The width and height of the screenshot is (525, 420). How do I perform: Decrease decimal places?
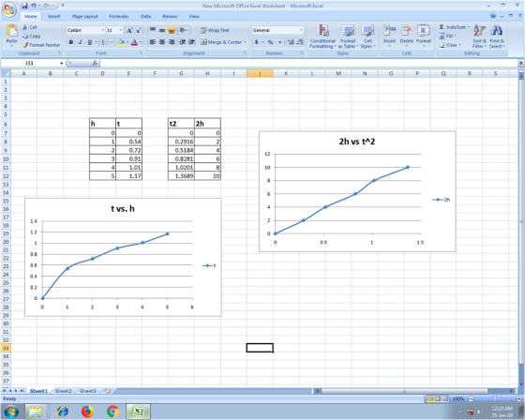coord(300,42)
